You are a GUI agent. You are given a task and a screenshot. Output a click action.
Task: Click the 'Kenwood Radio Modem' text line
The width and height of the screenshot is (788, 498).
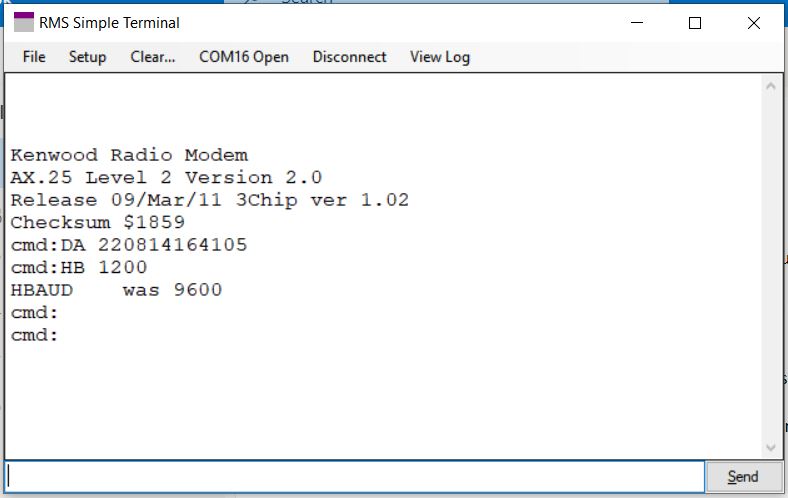click(129, 155)
